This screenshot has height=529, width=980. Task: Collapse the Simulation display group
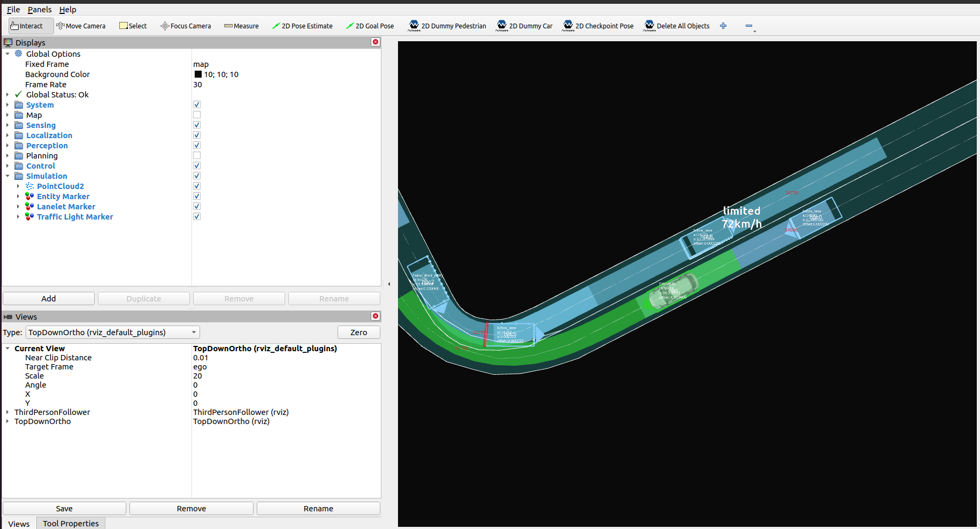[7, 176]
